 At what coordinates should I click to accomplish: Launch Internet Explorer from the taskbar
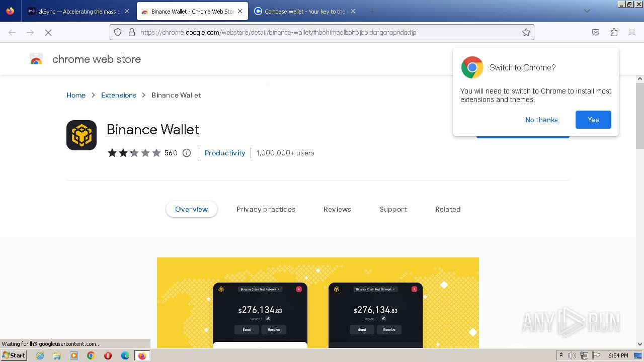(40, 355)
